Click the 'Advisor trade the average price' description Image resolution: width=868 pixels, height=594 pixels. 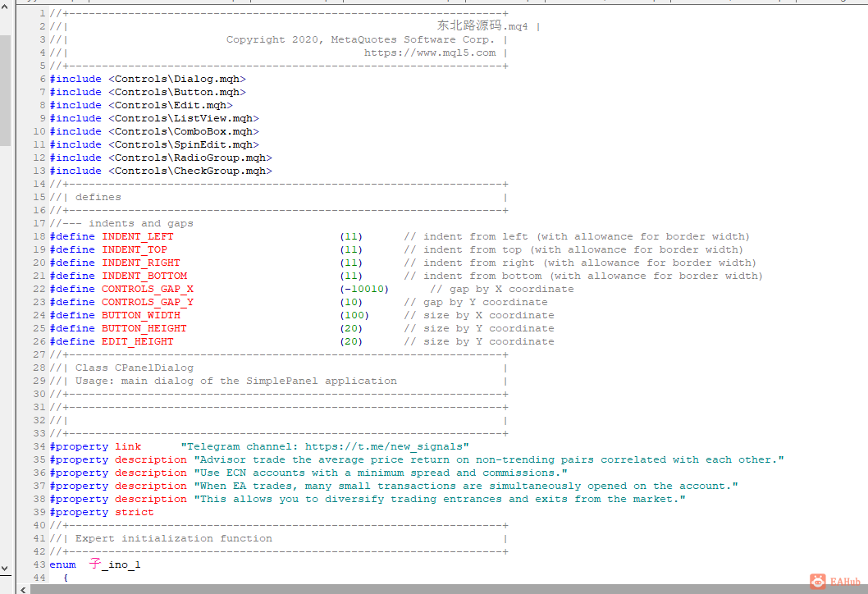pos(489,460)
